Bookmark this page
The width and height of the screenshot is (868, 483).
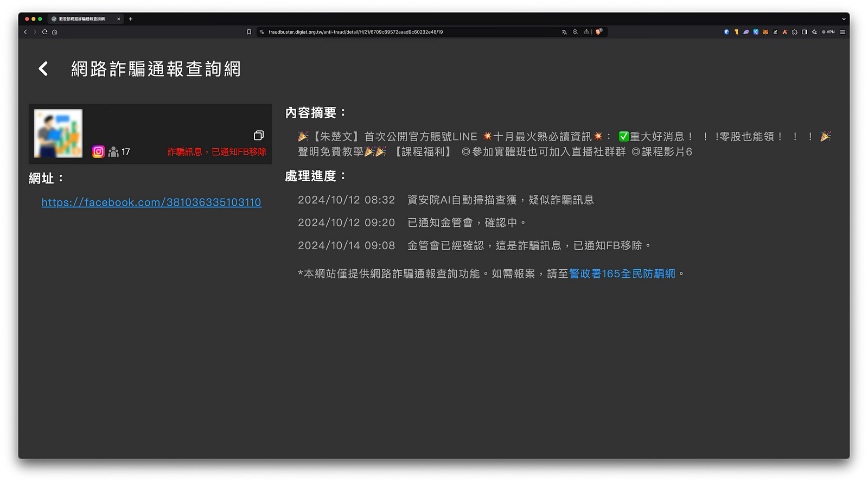coord(249,32)
